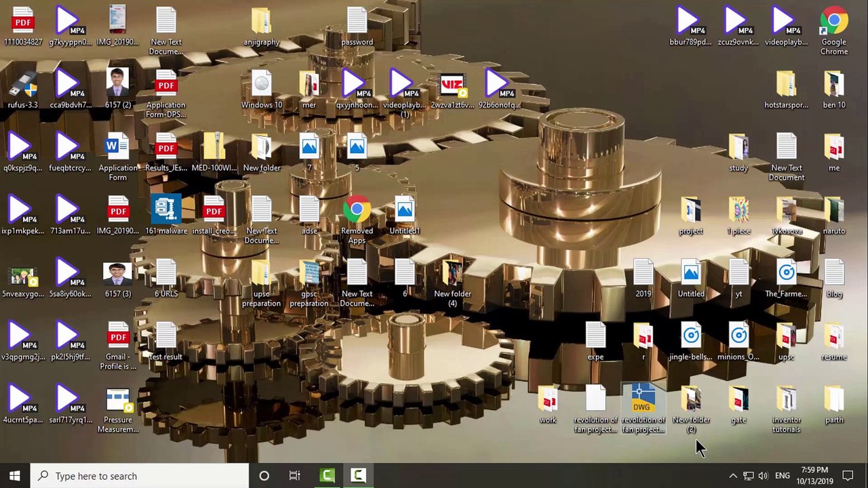Open Task View from the taskbar
This screenshot has height=488, width=868.
tap(294, 476)
